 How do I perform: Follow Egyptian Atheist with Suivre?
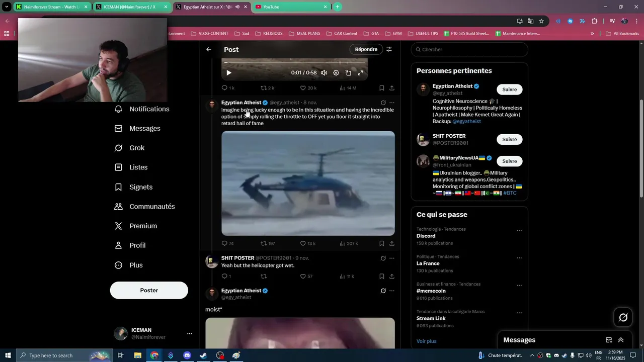click(510, 89)
